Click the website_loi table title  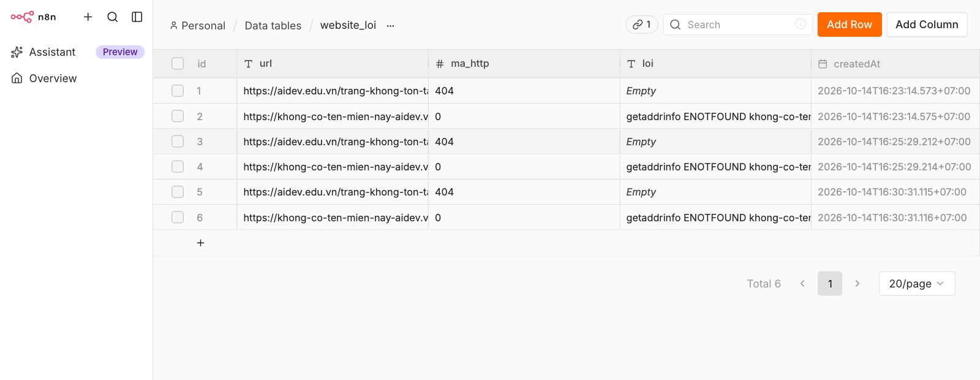(348, 25)
